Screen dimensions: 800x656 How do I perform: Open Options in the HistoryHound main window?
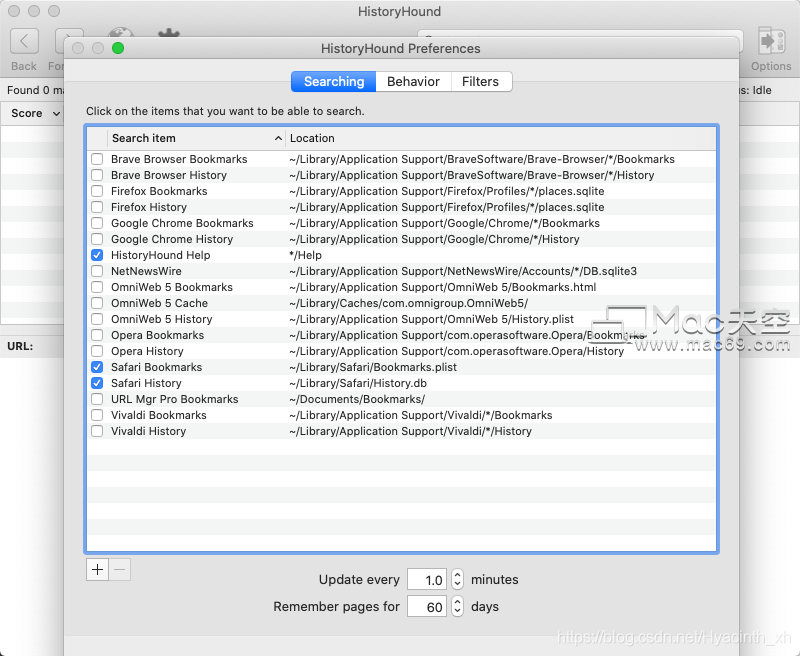point(771,49)
